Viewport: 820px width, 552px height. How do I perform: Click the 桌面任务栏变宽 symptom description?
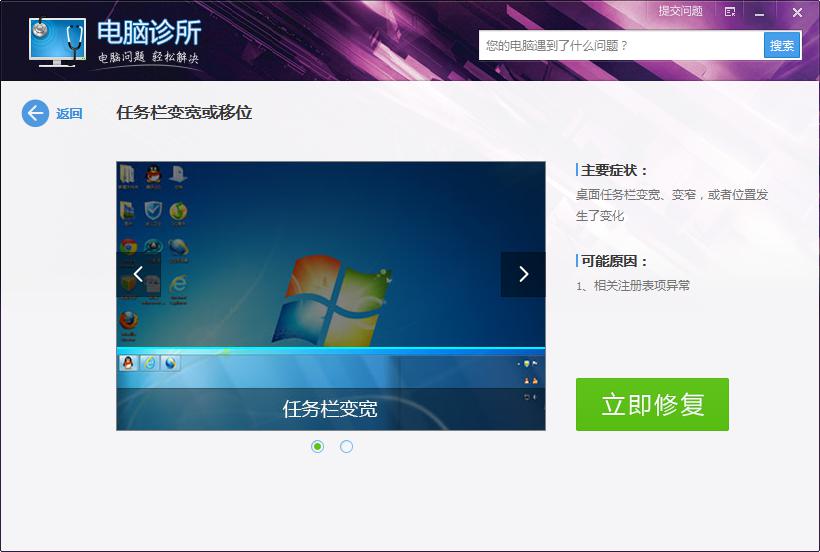672,205
